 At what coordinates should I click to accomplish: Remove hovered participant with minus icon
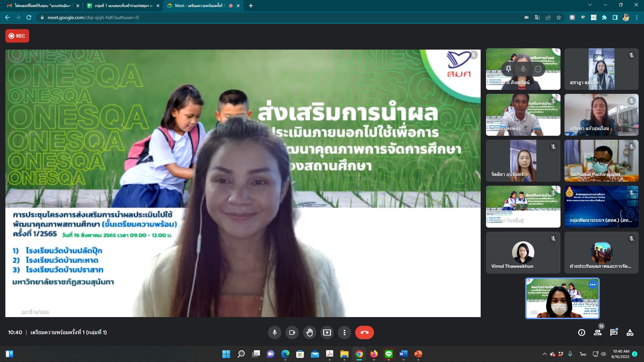(538, 69)
